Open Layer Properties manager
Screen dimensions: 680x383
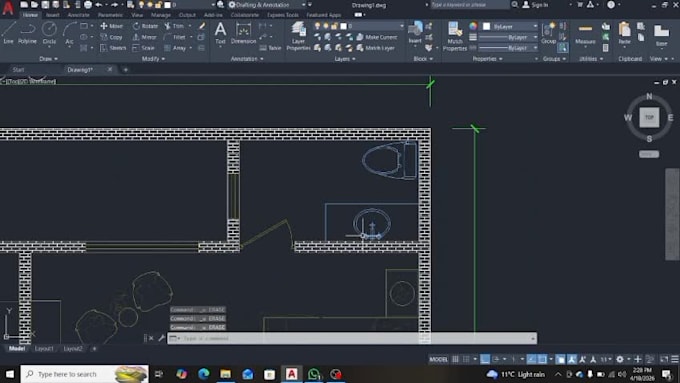click(x=298, y=36)
